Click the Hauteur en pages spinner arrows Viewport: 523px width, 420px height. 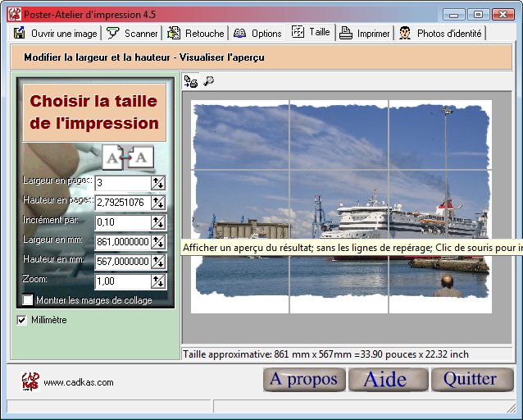click(x=158, y=203)
